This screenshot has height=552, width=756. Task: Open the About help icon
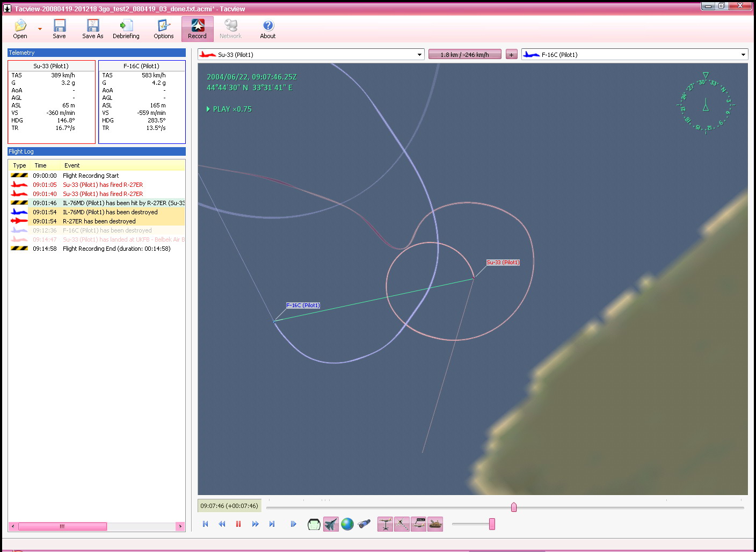pyautogui.click(x=267, y=29)
